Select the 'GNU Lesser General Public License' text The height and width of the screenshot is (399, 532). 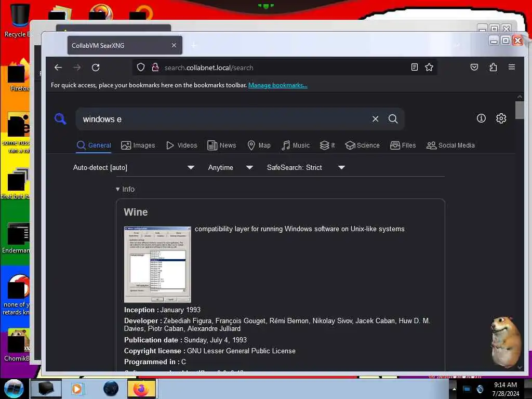tap(241, 351)
